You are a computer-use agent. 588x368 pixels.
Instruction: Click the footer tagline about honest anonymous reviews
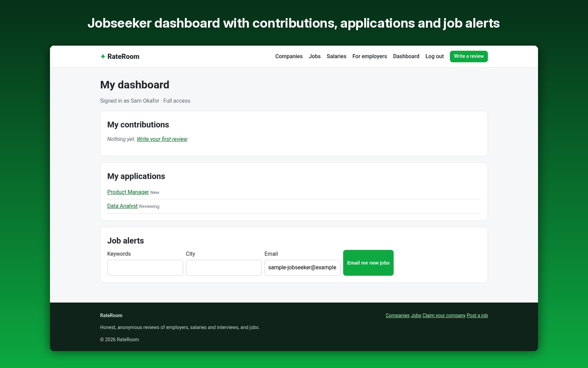pyautogui.click(x=180, y=328)
